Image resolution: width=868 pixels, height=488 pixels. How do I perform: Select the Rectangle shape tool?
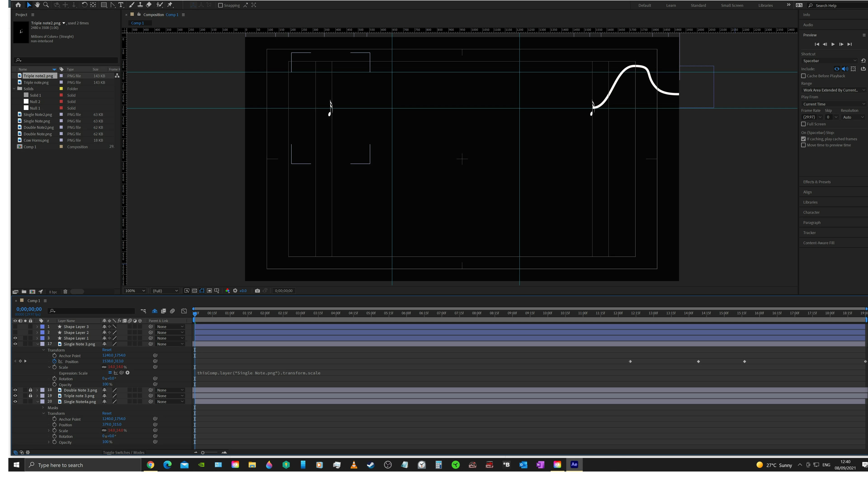(x=104, y=5)
